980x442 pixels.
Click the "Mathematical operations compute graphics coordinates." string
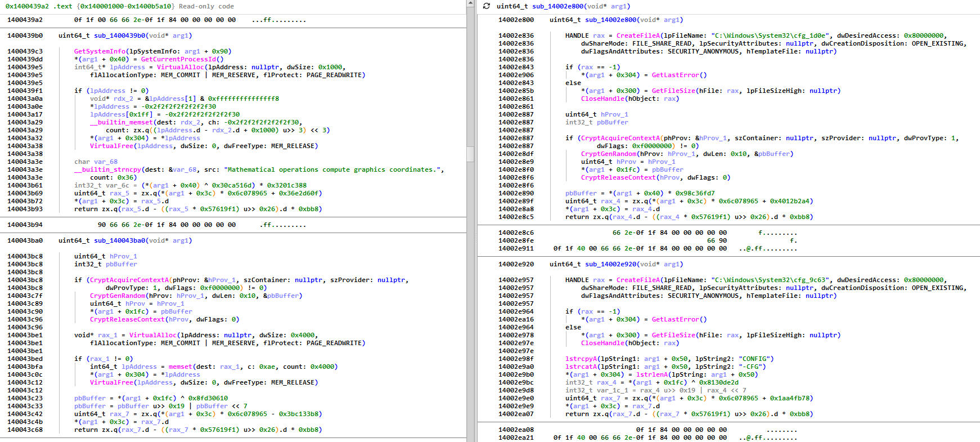point(334,169)
